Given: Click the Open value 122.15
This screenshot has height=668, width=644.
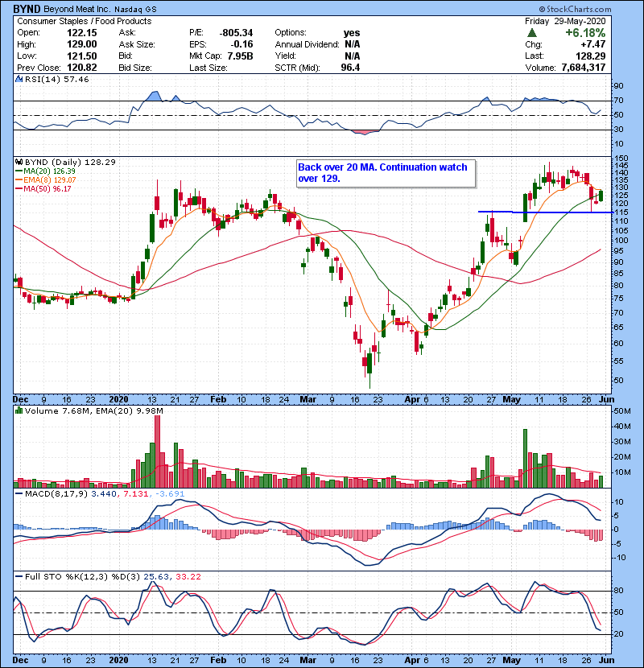Looking at the screenshot, I should click(82, 33).
